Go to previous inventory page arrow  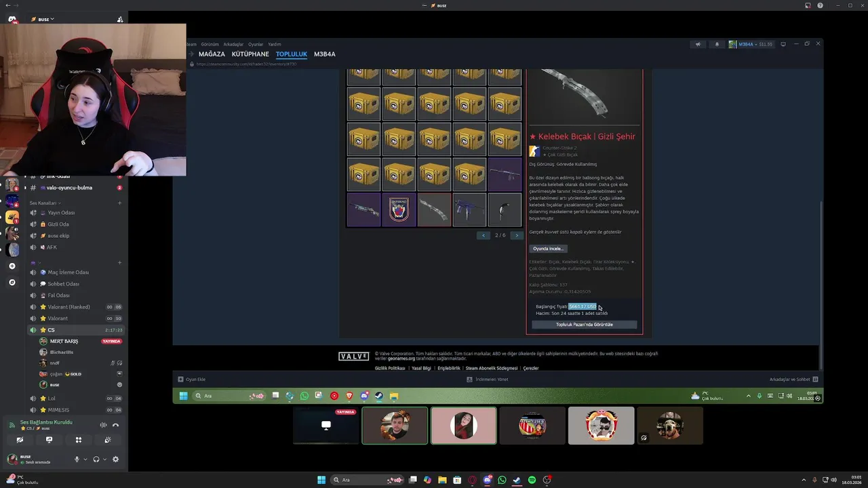pyautogui.click(x=484, y=235)
